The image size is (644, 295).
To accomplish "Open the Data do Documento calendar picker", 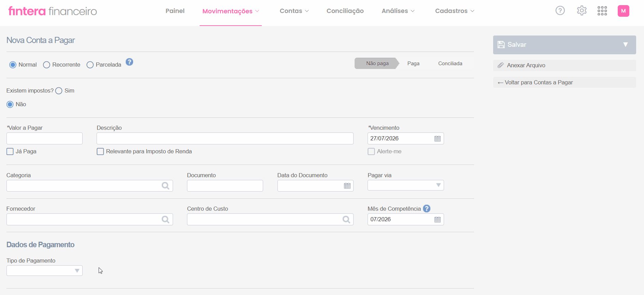I will (347, 186).
